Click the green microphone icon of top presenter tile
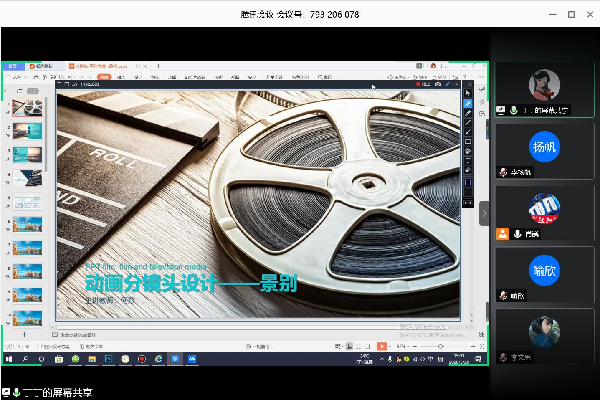 514,110
